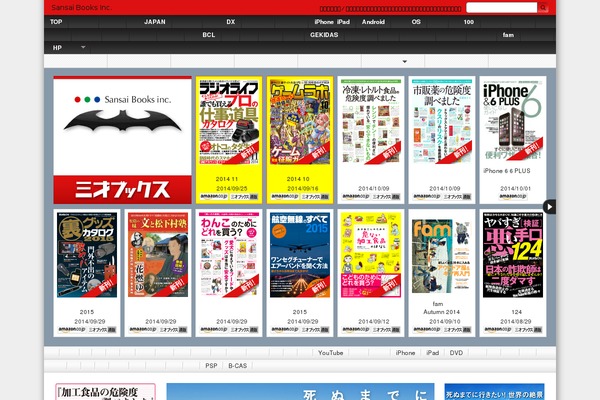
Task: Open the iPad category link in lower bar
Action: (432, 353)
